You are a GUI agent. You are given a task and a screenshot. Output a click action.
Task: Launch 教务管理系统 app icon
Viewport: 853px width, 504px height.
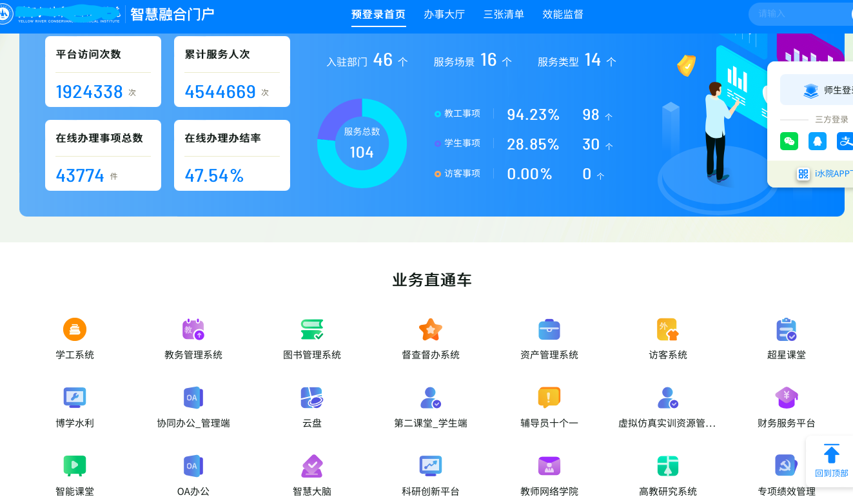point(193,330)
